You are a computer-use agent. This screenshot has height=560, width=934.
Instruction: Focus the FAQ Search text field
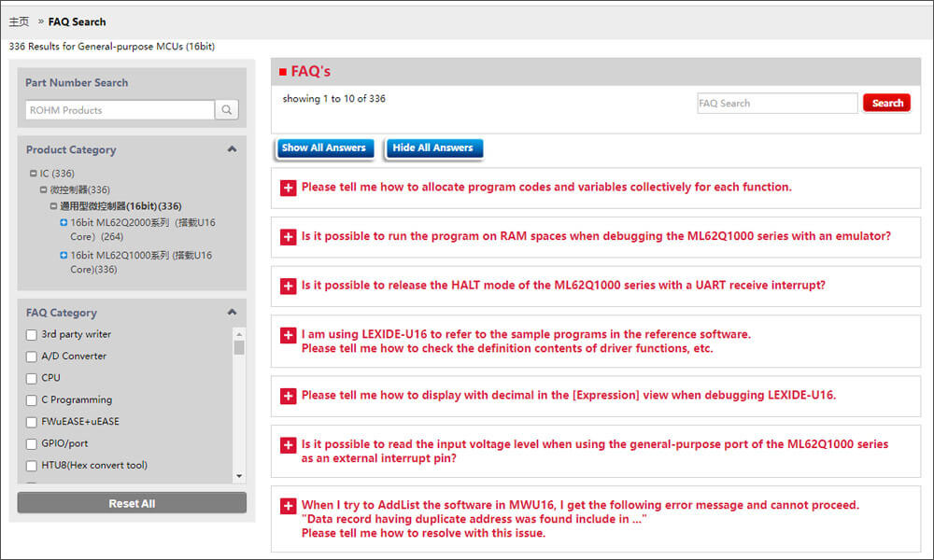[x=777, y=104]
